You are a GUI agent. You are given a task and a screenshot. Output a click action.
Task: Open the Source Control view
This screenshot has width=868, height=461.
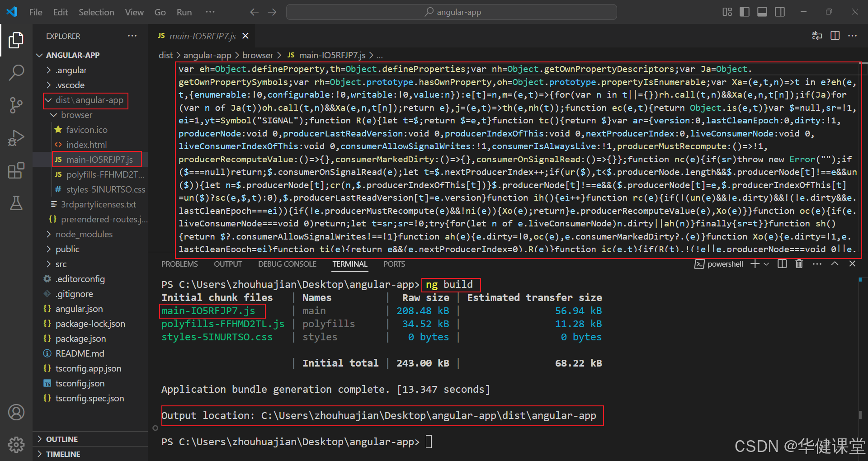16,105
